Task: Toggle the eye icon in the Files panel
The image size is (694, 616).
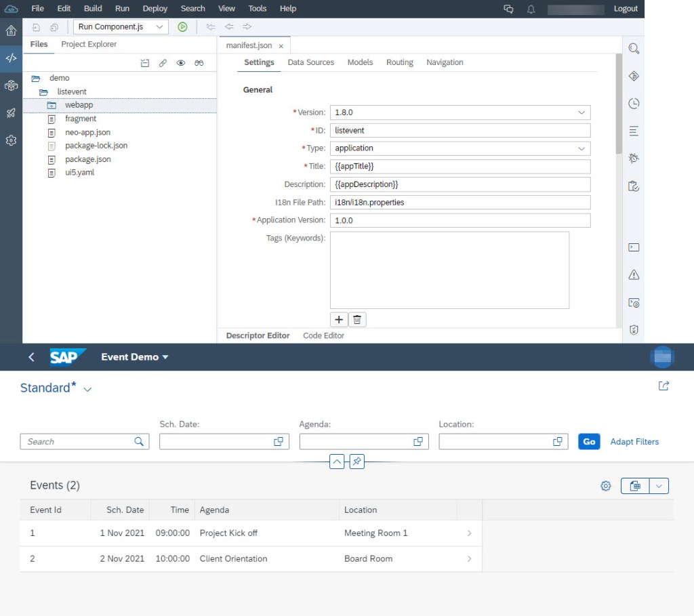Action: click(181, 62)
